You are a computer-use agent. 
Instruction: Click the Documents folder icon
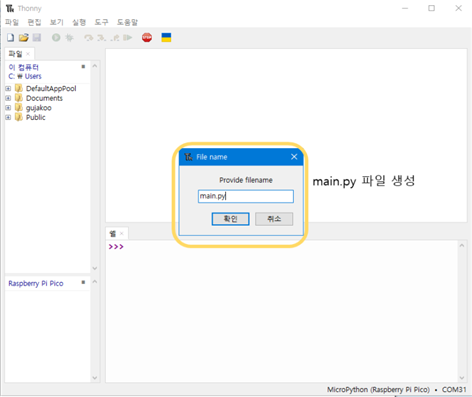click(x=19, y=98)
